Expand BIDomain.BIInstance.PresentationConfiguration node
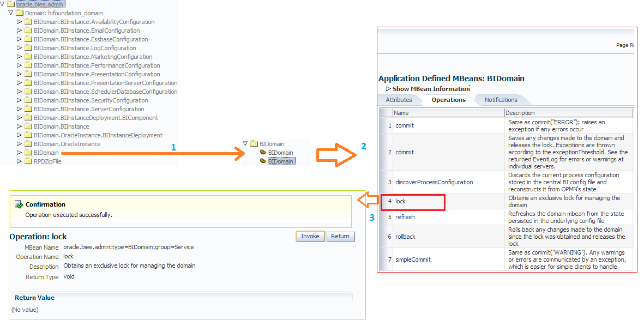The height and width of the screenshot is (326, 644). 19,74
